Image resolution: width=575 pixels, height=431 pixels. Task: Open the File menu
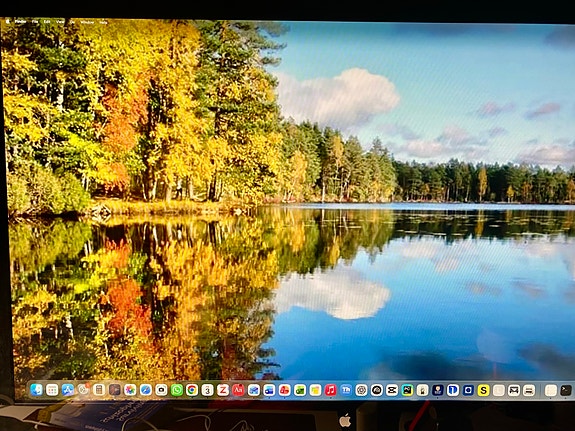35,22
